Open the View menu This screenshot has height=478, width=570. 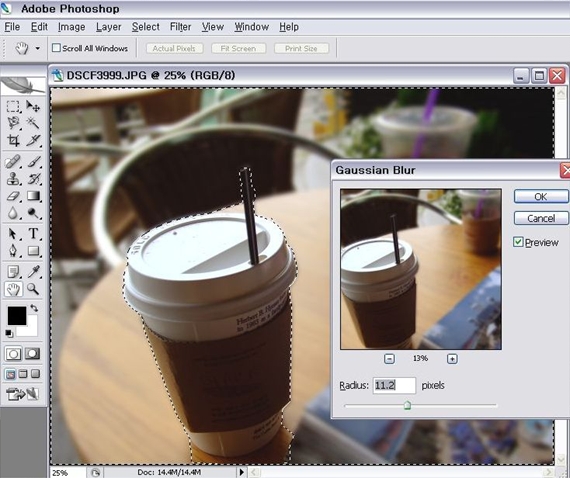tap(213, 27)
